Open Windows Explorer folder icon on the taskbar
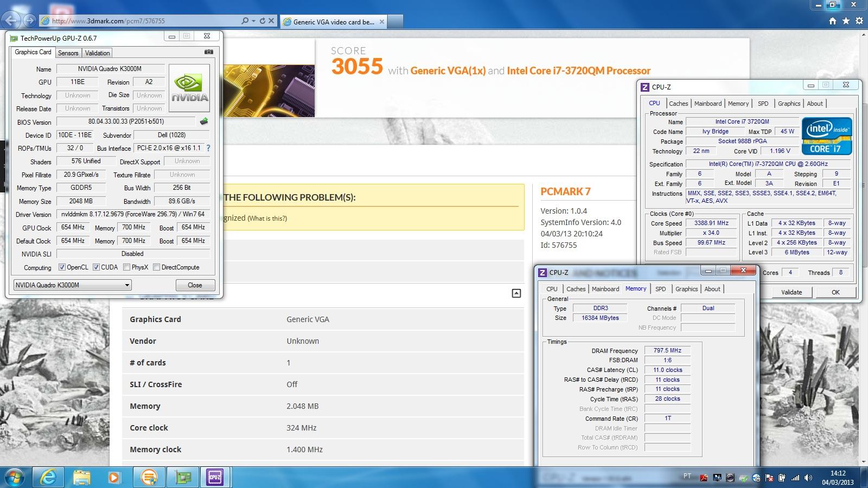 (x=82, y=477)
